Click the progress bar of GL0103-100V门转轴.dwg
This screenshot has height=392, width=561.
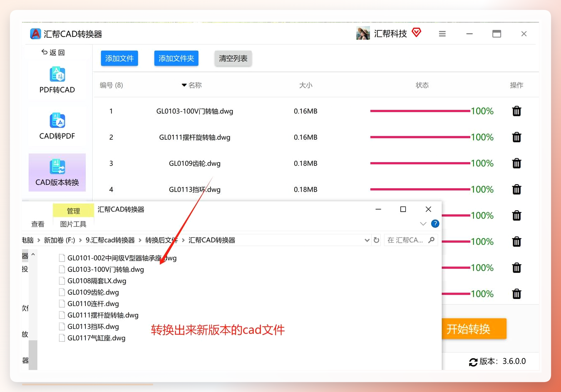pos(420,111)
